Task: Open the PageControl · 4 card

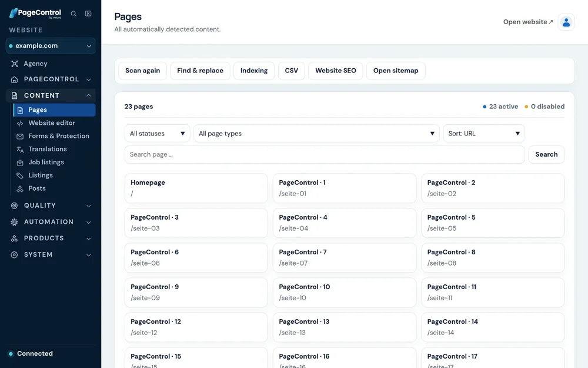Action: (345, 223)
